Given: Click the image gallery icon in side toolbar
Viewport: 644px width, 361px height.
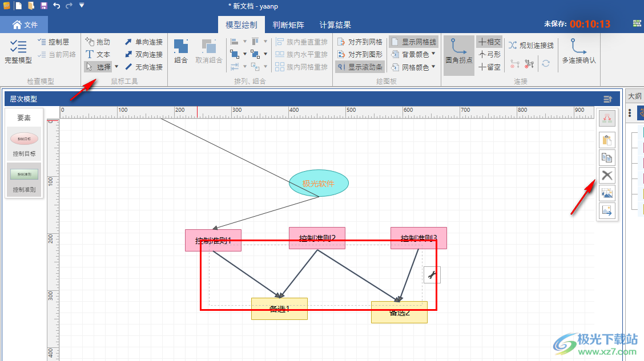Looking at the screenshot, I should click(607, 193).
